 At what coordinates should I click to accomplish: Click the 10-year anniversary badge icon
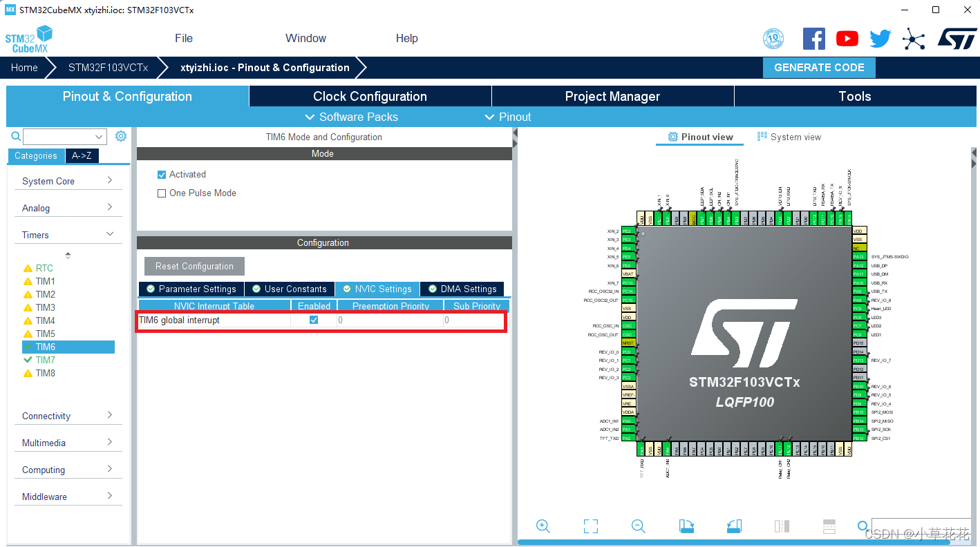[773, 39]
